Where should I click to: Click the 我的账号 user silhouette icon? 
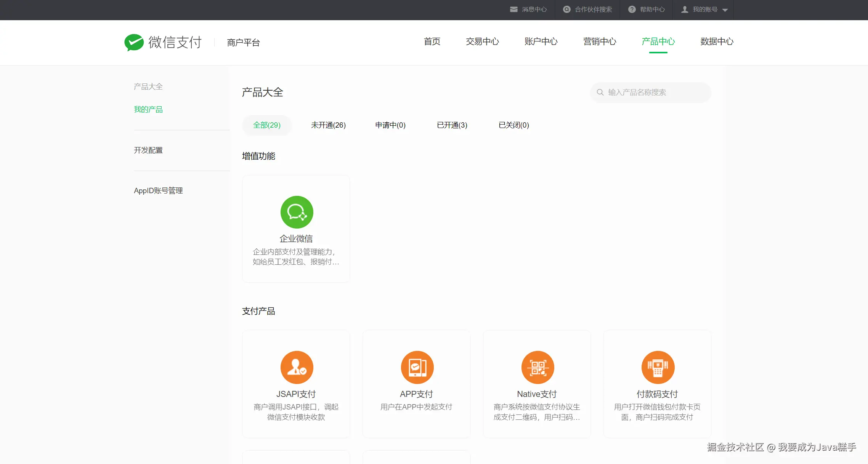(x=685, y=9)
